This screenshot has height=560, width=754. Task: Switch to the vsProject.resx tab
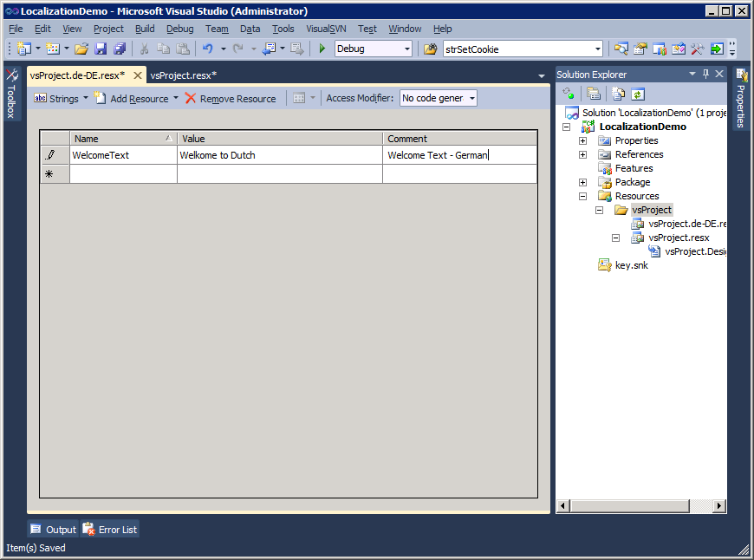point(183,75)
